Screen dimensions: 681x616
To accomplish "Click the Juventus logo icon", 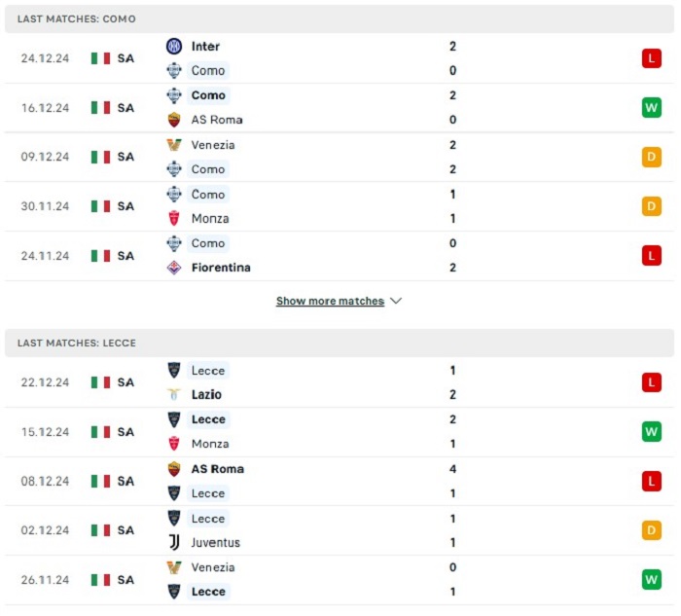I will point(174,542).
